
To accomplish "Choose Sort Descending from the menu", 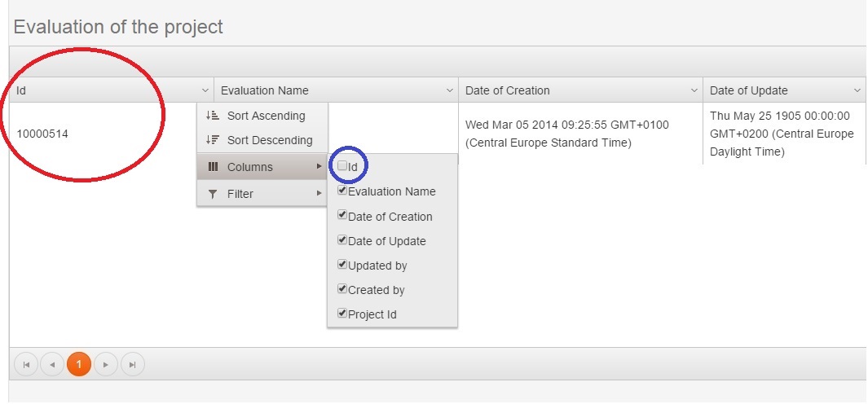I will pyautogui.click(x=269, y=140).
